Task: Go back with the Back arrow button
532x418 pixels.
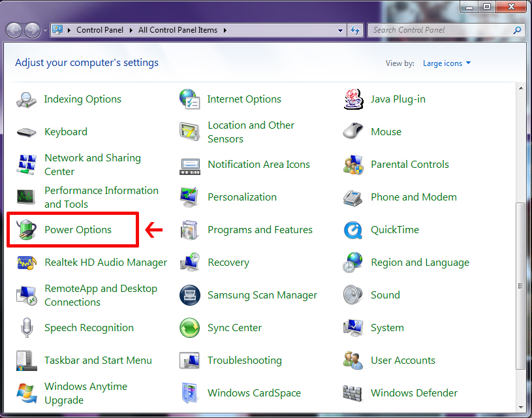Action: pos(14,30)
